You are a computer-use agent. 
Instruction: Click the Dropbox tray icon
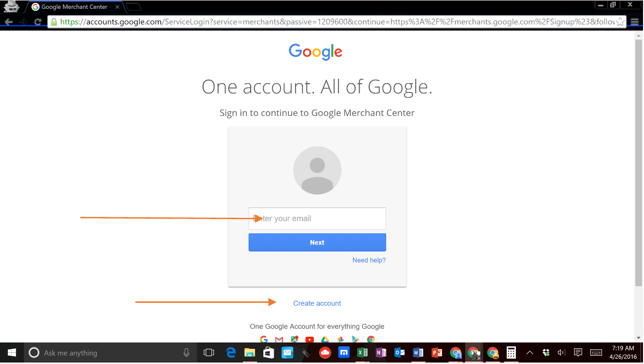coord(546,353)
